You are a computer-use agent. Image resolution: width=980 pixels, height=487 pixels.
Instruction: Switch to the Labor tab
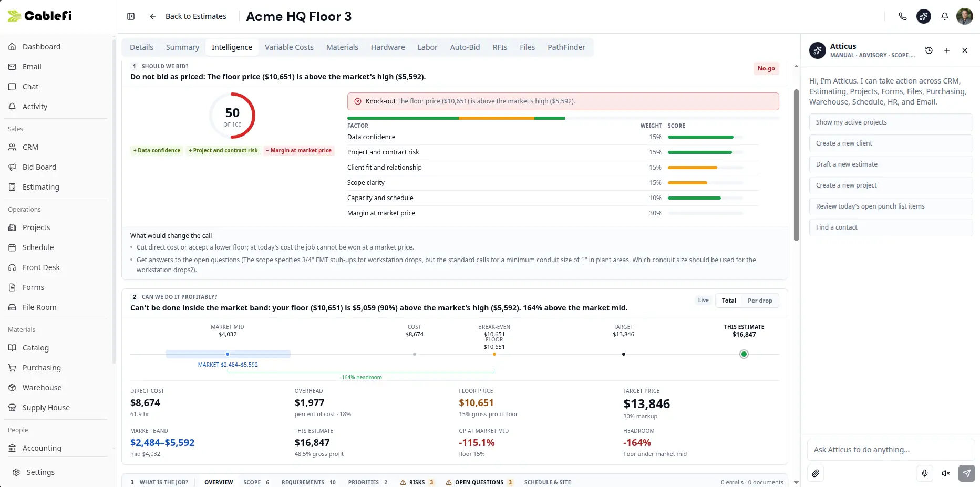point(427,47)
